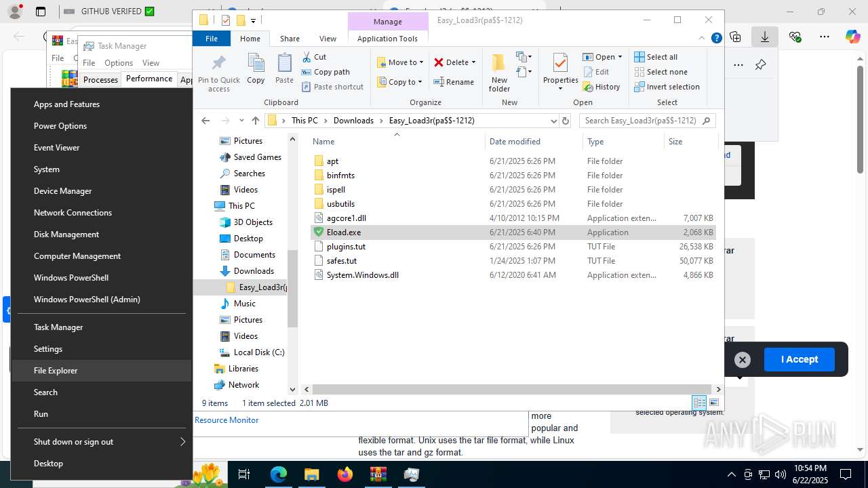Click the History ribbon button
The height and width of the screenshot is (488, 868).
[601, 87]
